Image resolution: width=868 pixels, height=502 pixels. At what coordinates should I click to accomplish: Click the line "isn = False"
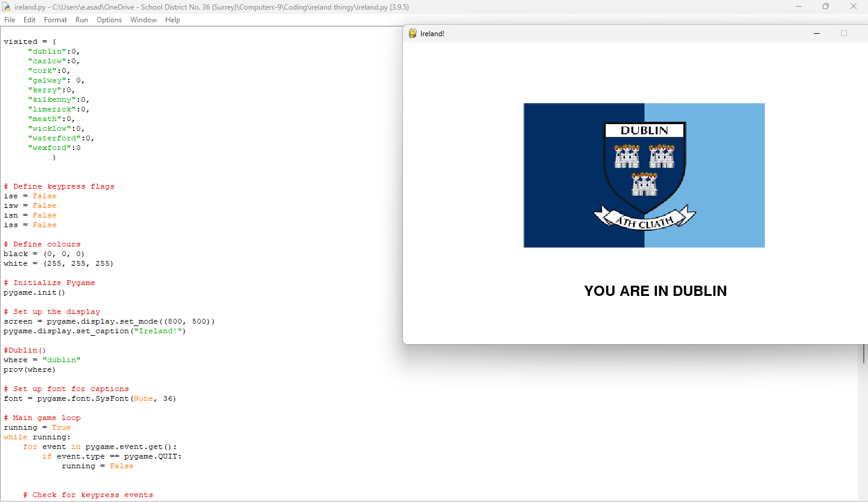pos(30,215)
